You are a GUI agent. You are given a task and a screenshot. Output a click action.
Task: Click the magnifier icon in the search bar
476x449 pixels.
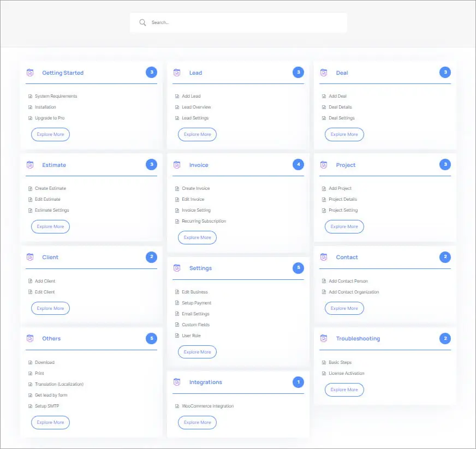point(142,22)
